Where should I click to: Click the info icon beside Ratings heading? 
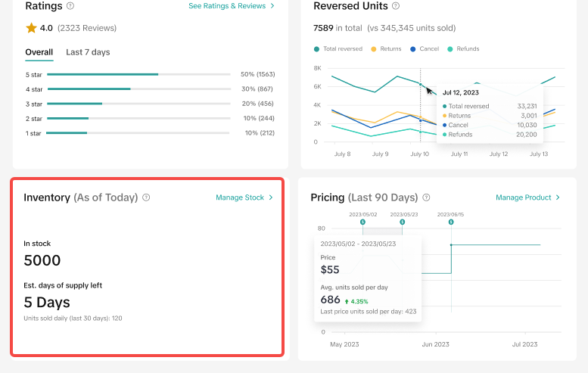[70, 6]
